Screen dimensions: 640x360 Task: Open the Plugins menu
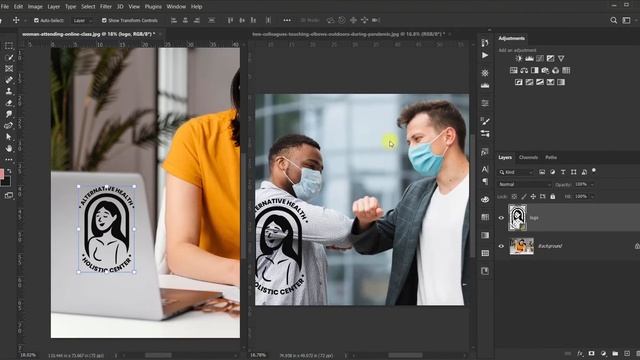pos(153,7)
